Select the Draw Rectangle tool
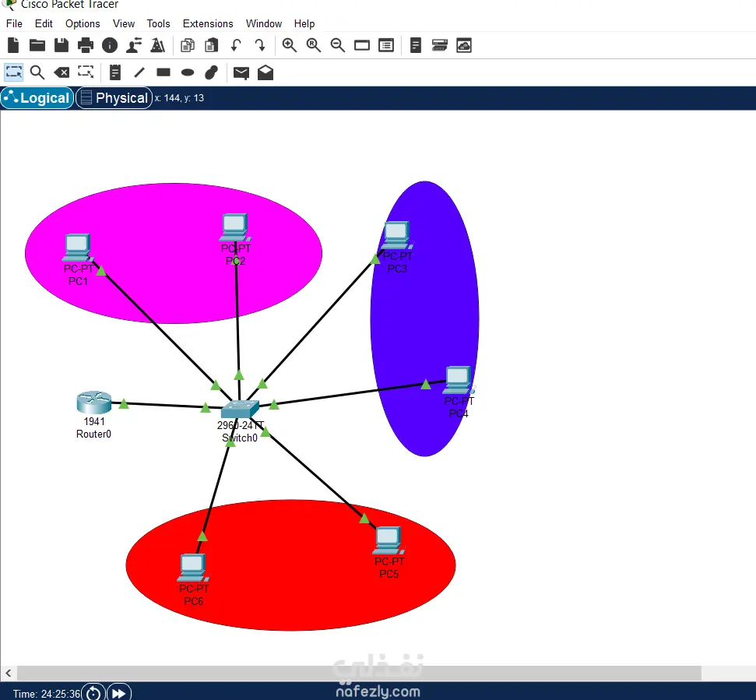 click(x=164, y=72)
